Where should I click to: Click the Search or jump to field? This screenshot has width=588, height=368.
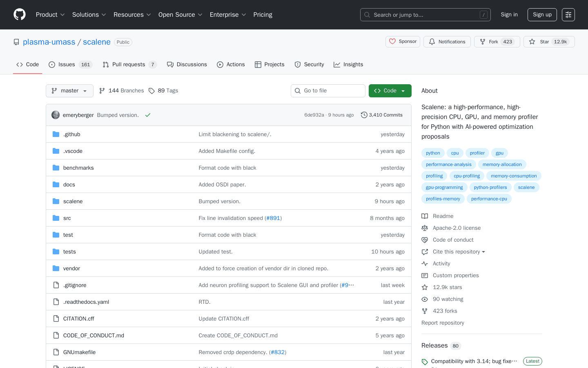coord(425,15)
